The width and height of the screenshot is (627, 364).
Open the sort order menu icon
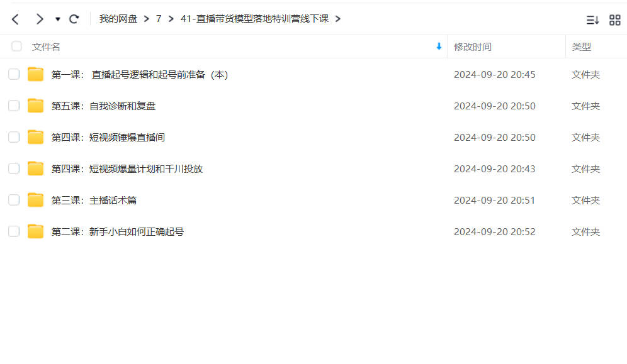[592, 20]
